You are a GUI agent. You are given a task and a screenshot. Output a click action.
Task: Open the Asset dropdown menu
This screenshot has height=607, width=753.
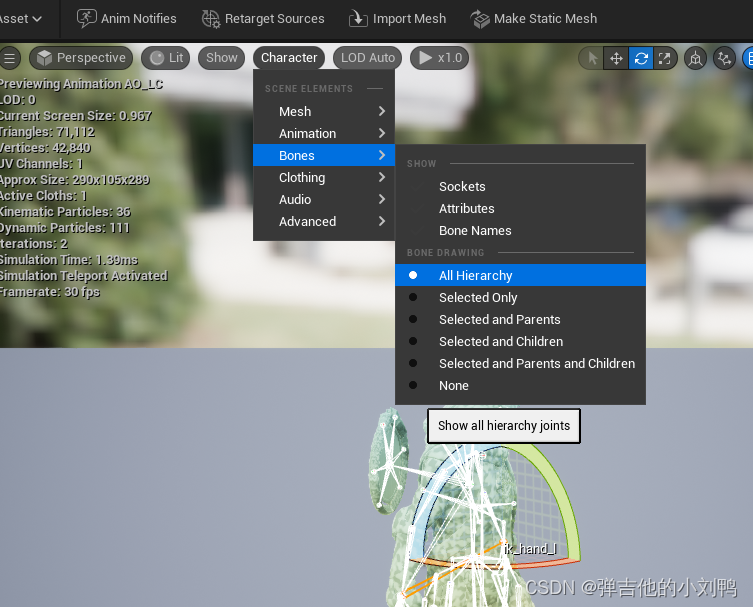pos(21,19)
